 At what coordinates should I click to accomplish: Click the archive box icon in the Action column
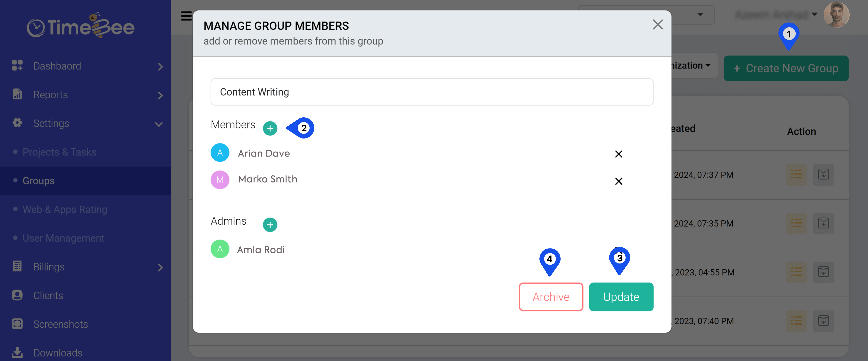coord(823,175)
